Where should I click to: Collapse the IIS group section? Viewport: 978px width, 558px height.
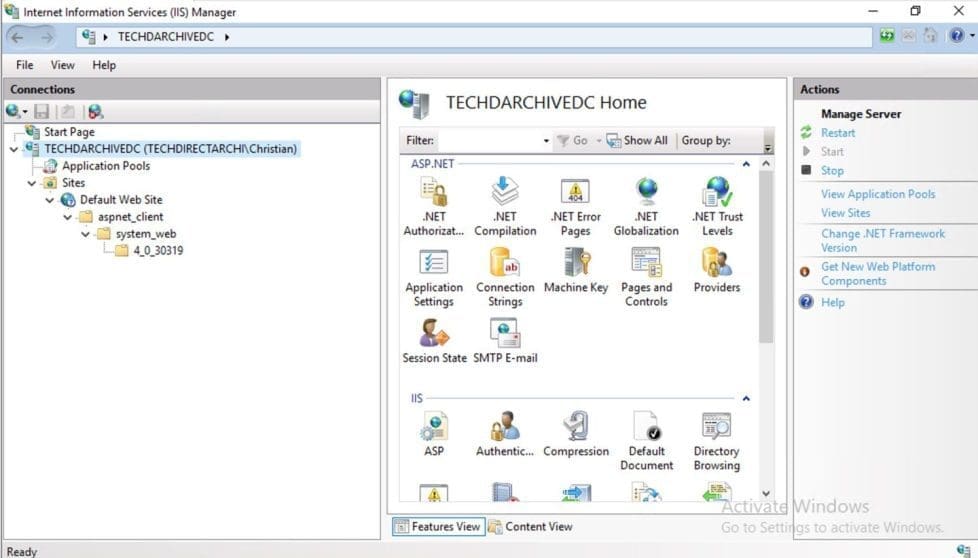(x=745, y=398)
